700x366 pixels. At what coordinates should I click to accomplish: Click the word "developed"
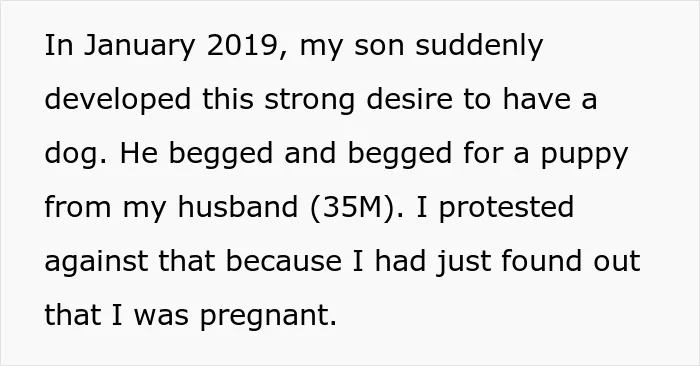[118, 100]
